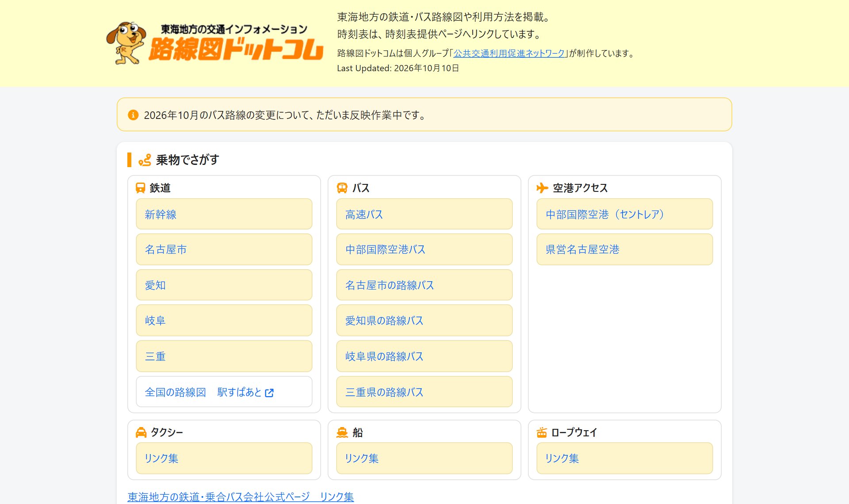Open the 県営名古屋空港 link
849x504 pixels.
point(625,249)
